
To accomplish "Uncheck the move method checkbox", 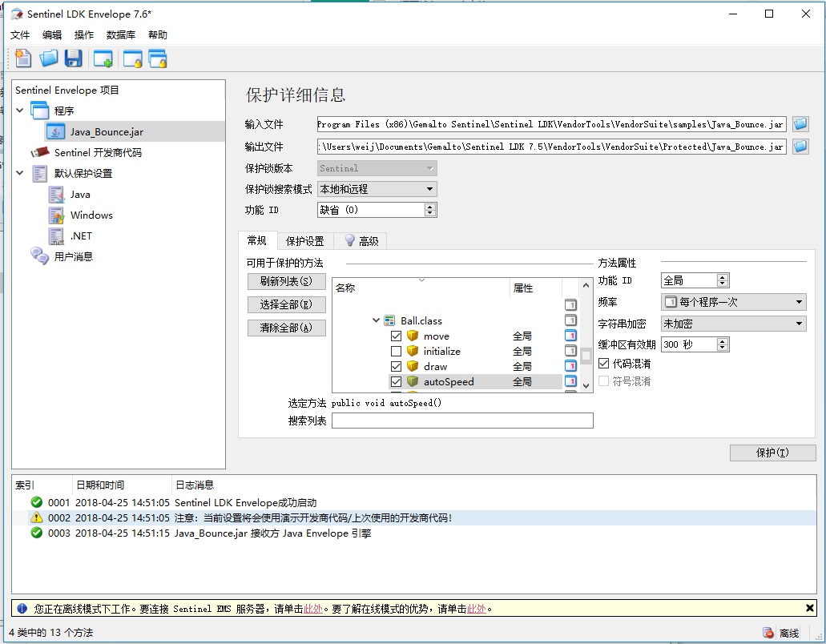I will click(396, 336).
